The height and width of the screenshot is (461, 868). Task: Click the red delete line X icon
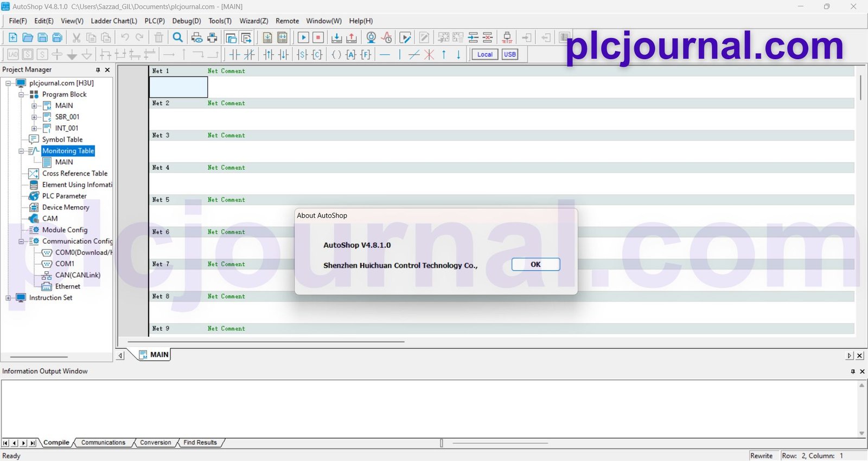pyautogui.click(x=429, y=54)
